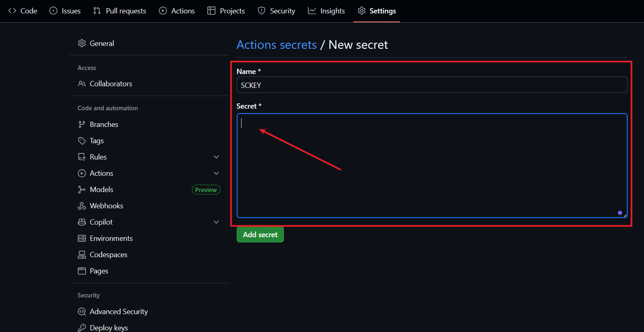Screen dimensions: 644x332
Task: Click the Collaborators people icon
Action: coord(82,83)
